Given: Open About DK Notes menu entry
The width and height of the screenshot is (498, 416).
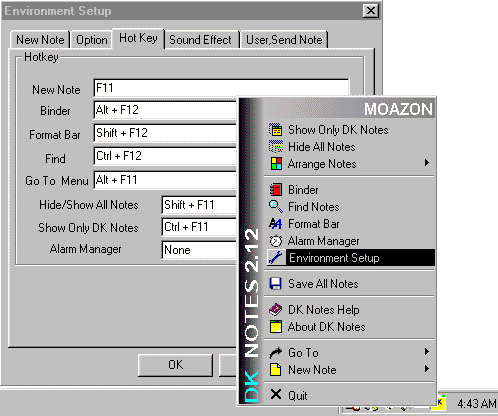Looking at the screenshot, I should (350, 327).
